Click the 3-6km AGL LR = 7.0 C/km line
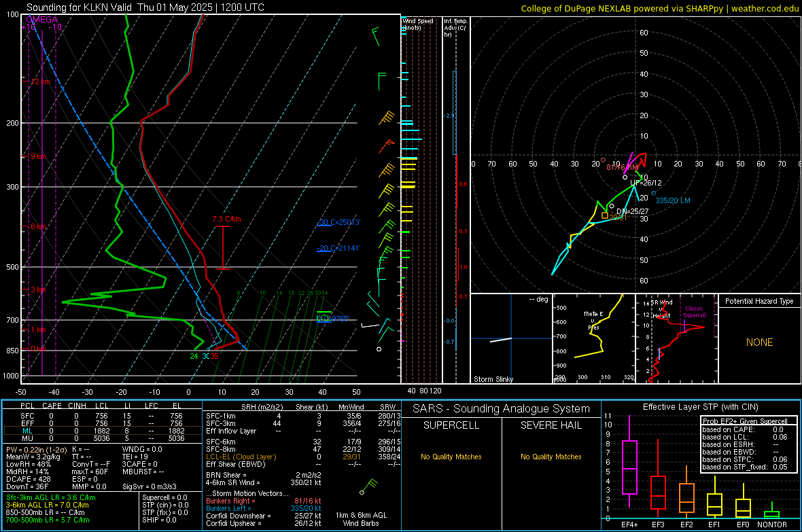 [x=47, y=505]
